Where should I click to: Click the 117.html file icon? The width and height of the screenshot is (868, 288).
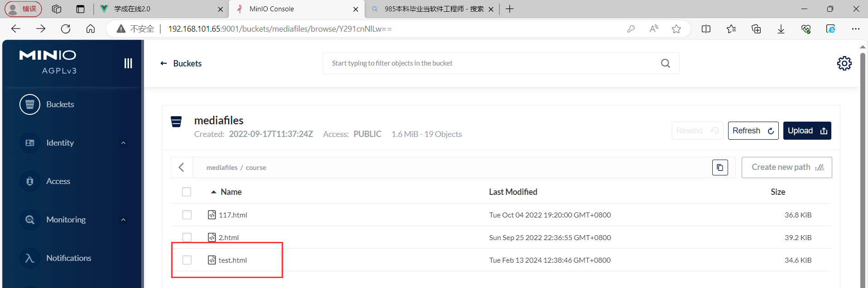(x=212, y=215)
